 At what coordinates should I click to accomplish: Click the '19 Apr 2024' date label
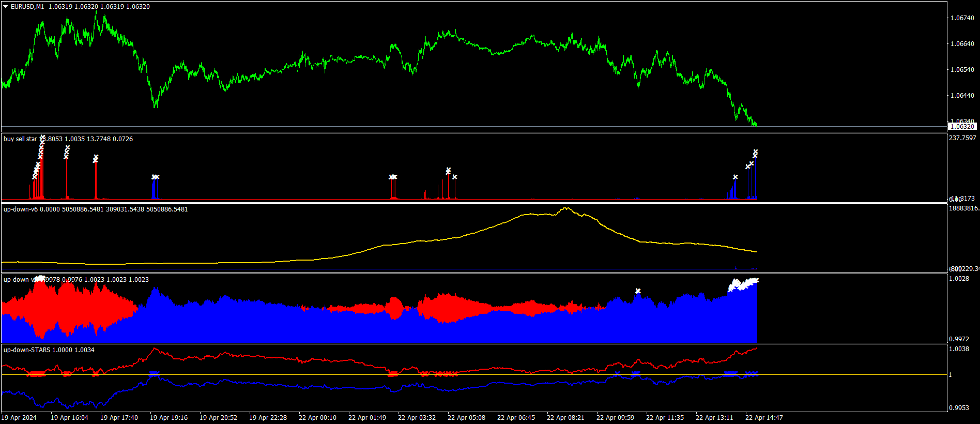click(19, 418)
